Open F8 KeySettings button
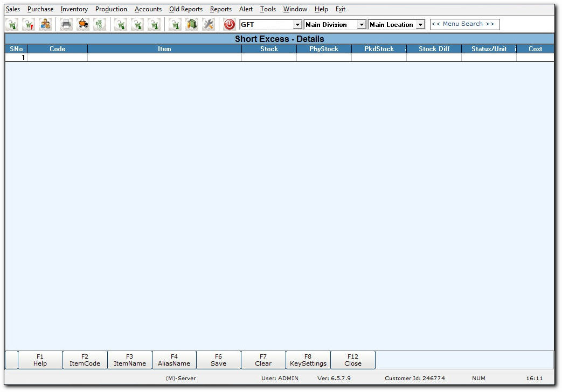Image resolution: width=562 pixels, height=392 pixels. coord(308,360)
